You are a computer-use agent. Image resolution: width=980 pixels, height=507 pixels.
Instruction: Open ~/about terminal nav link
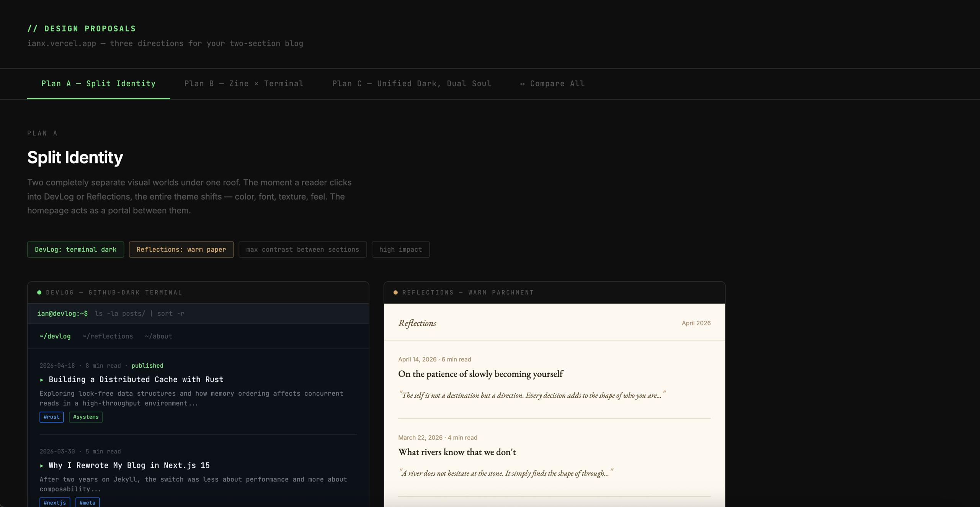[158, 336]
